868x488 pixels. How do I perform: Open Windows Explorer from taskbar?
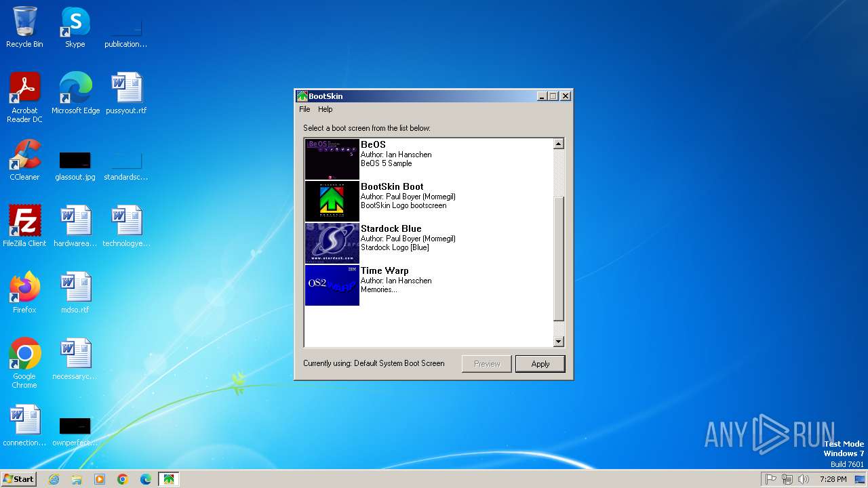[x=77, y=479]
